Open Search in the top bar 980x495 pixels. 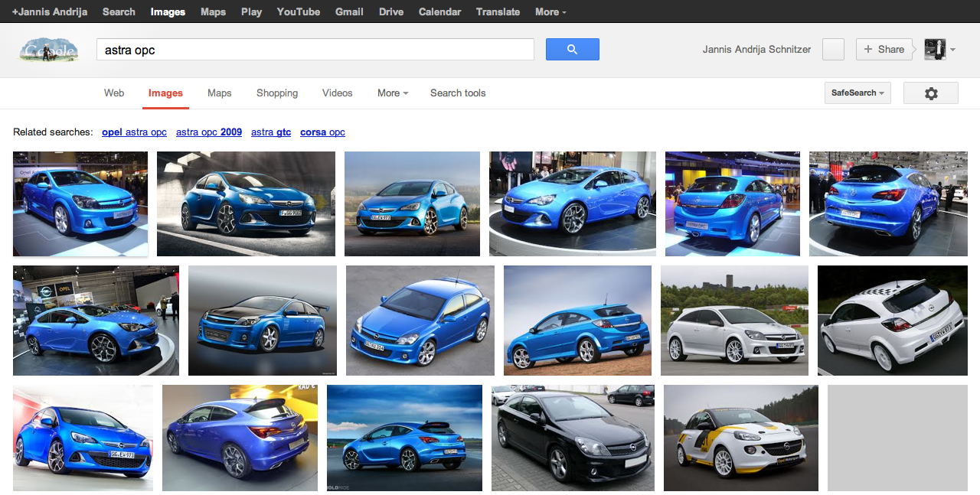(x=119, y=11)
